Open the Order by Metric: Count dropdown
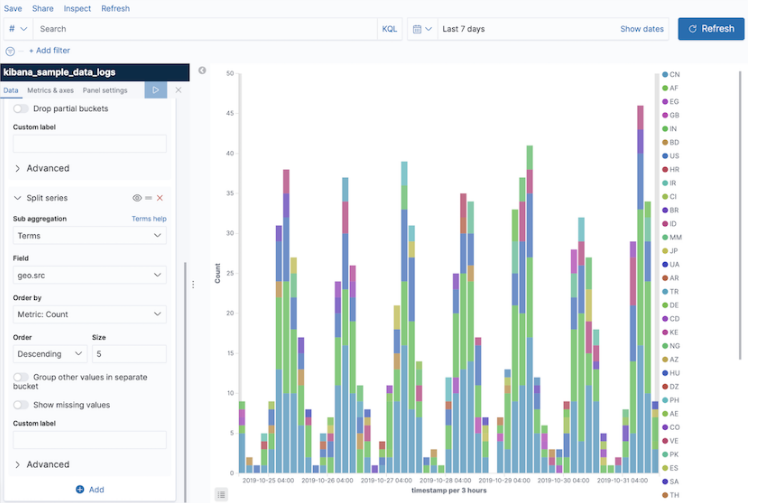 [90, 314]
